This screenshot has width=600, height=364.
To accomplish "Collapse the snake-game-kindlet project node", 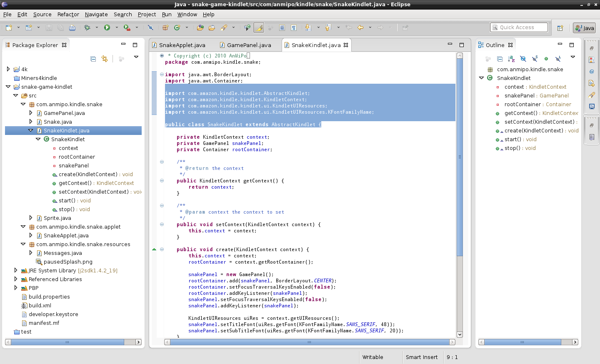I will click(8, 87).
